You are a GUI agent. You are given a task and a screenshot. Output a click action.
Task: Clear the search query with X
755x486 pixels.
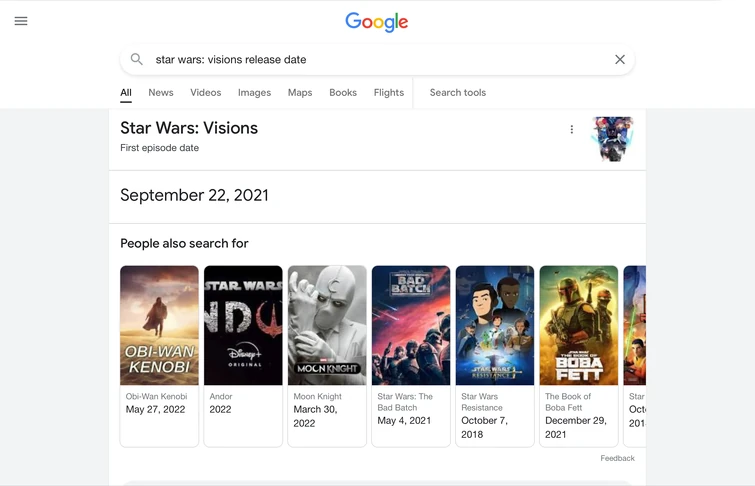[x=620, y=59]
